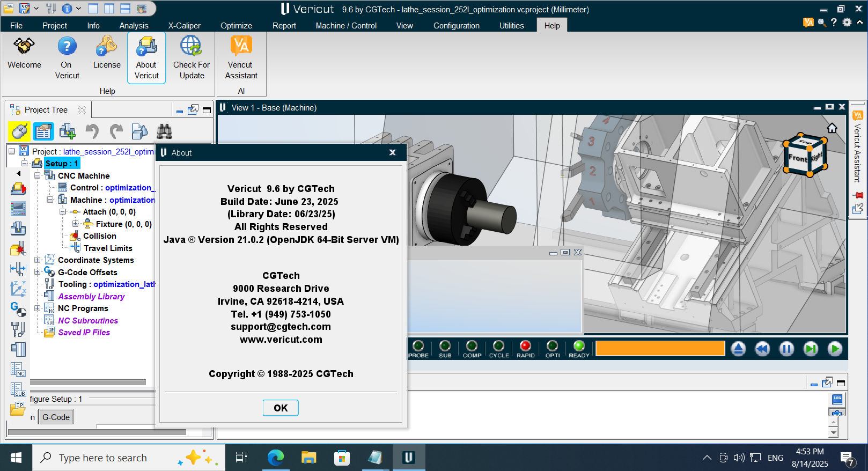The height and width of the screenshot is (471, 868).
Task: Click the Pause simulation button
Action: [786, 349]
